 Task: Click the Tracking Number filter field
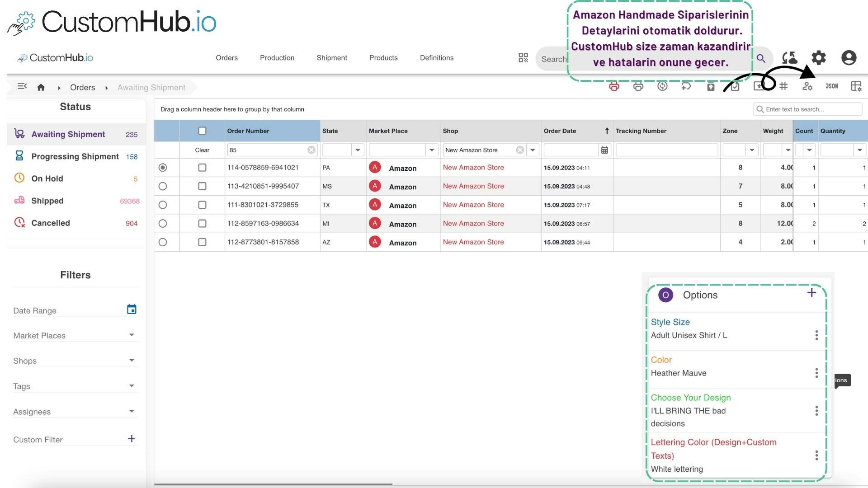[667, 150]
